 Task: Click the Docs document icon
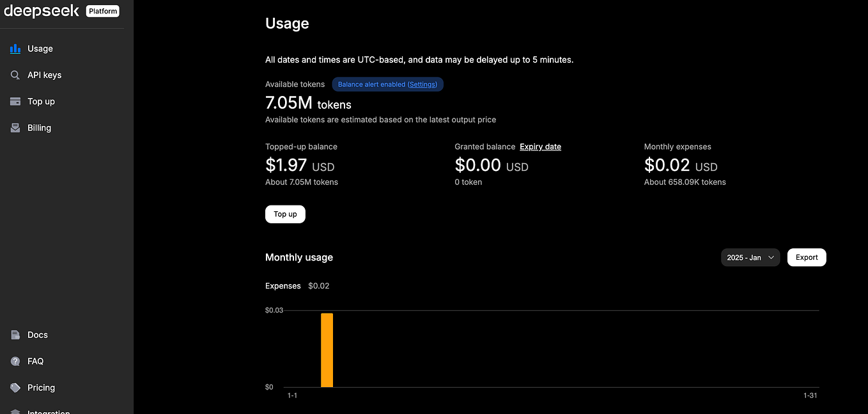(15, 335)
